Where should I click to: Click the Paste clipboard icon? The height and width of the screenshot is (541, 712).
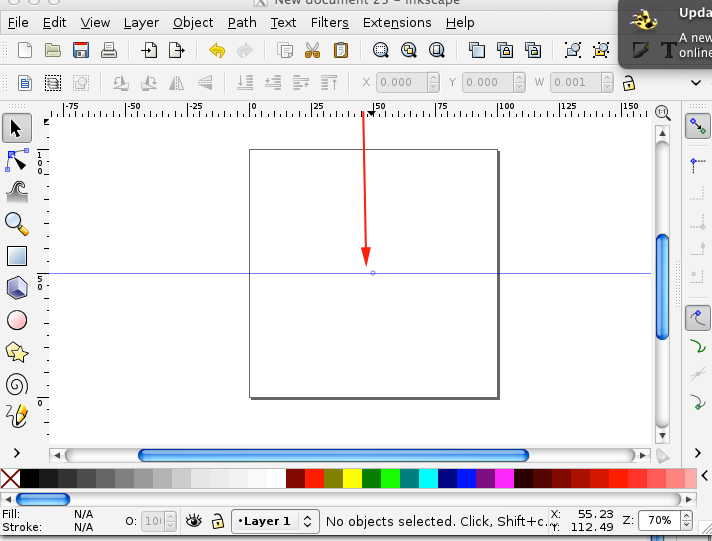coord(341,50)
